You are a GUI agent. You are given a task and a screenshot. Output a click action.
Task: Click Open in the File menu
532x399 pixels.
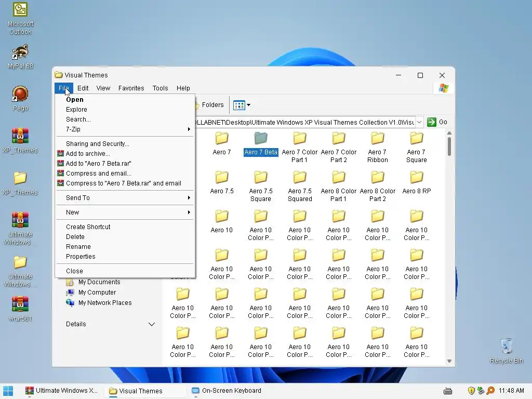point(125,100)
